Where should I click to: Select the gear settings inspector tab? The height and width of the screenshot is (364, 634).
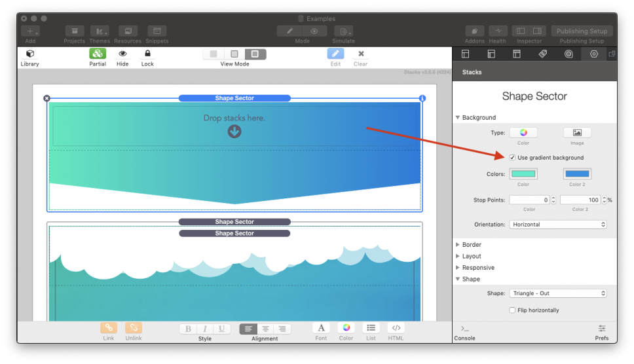click(x=594, y=54)
